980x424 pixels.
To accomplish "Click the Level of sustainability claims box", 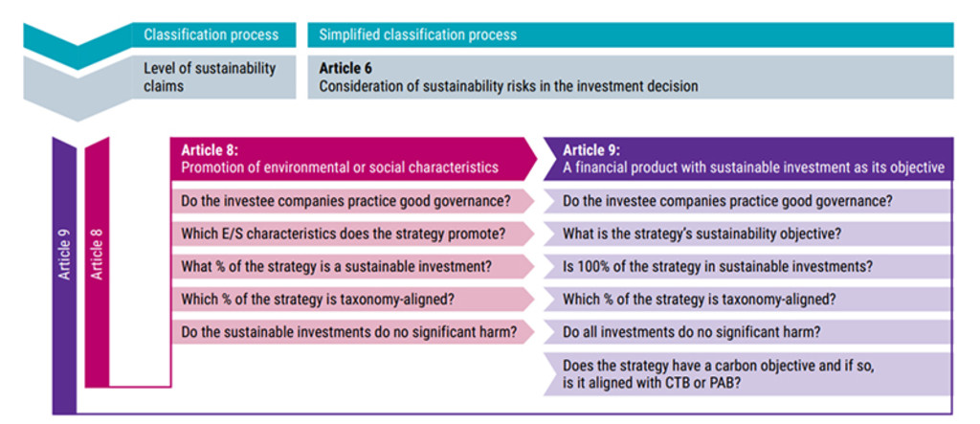I will tap(213, 77).
